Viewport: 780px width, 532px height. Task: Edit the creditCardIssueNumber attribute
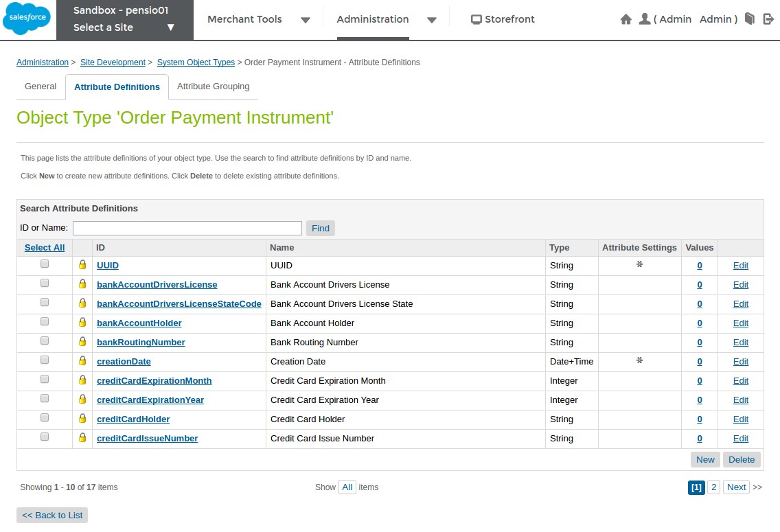click(x=741, y=439)
